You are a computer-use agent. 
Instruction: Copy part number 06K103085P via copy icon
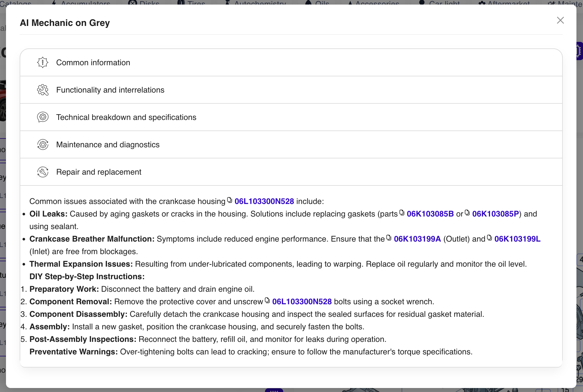click(x=467, y=213)
